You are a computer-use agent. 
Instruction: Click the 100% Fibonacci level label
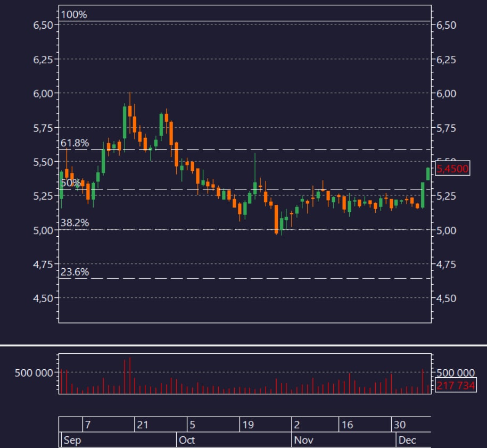(x=74, y=14)
